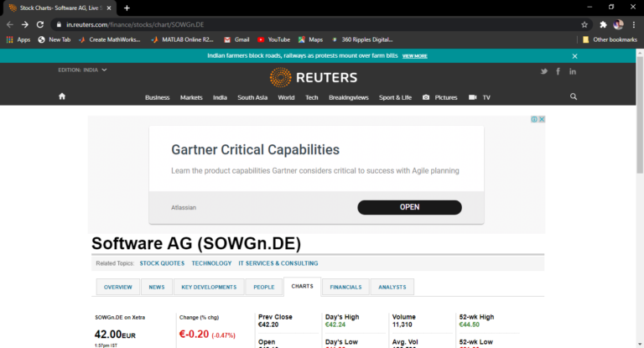644x348 pixels.
Task: Click the Reuters home icon
Action: [x=61, y=97]
